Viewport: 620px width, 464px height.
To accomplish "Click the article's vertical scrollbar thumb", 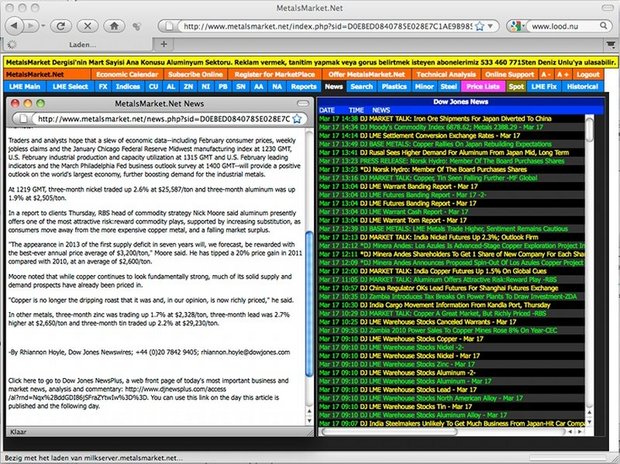I will pyautogui.click(x=309, y=304).
